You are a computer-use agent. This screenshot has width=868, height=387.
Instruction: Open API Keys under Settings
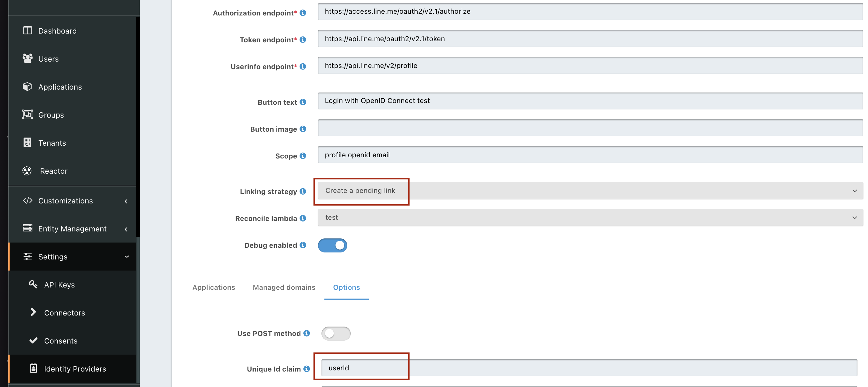coord(59,284)
